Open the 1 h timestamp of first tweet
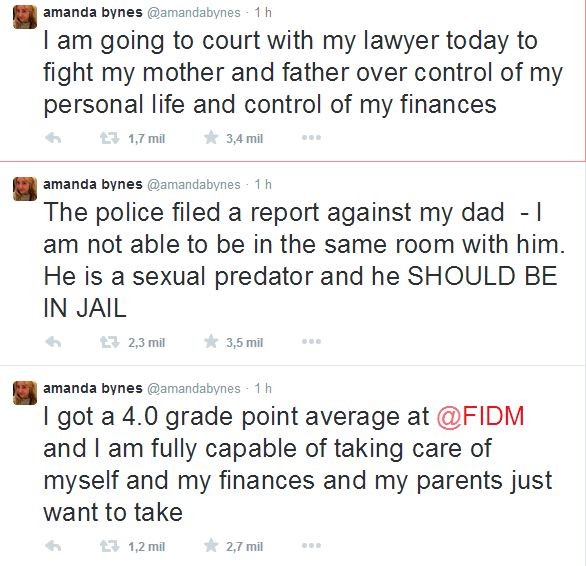The height and width of the screenshot is (566, 586). (263, 13)
